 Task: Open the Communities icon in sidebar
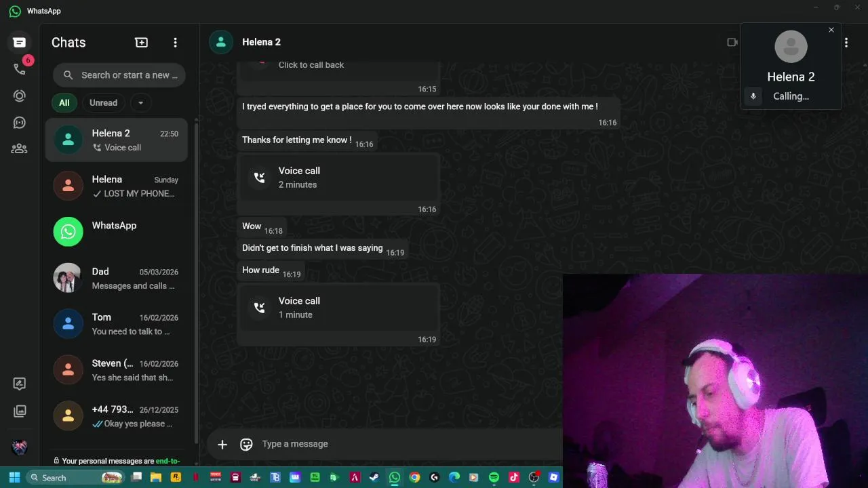pyautogui.click(x=20, y=148)
